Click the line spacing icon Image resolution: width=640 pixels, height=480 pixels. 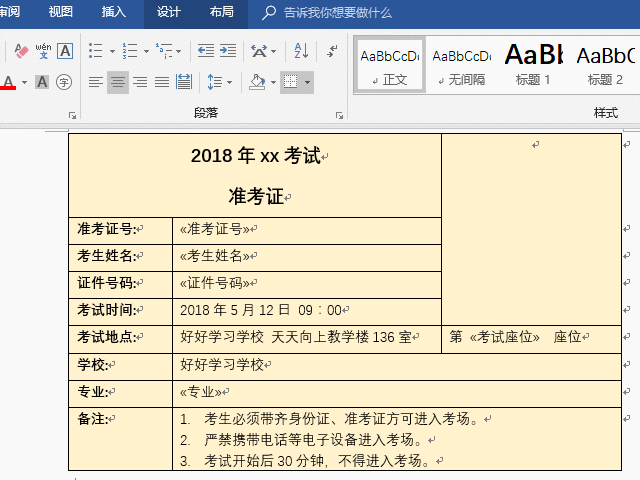[214, 82]
